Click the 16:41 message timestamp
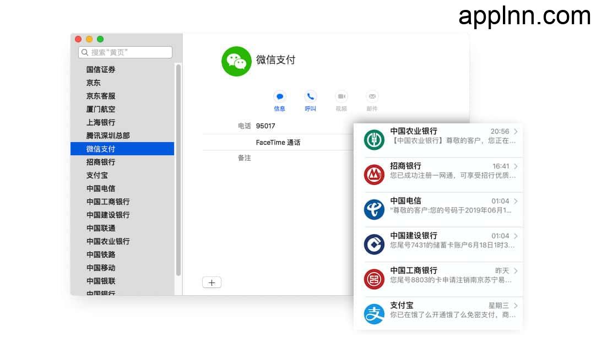596x364 pixels. [501, 166]
